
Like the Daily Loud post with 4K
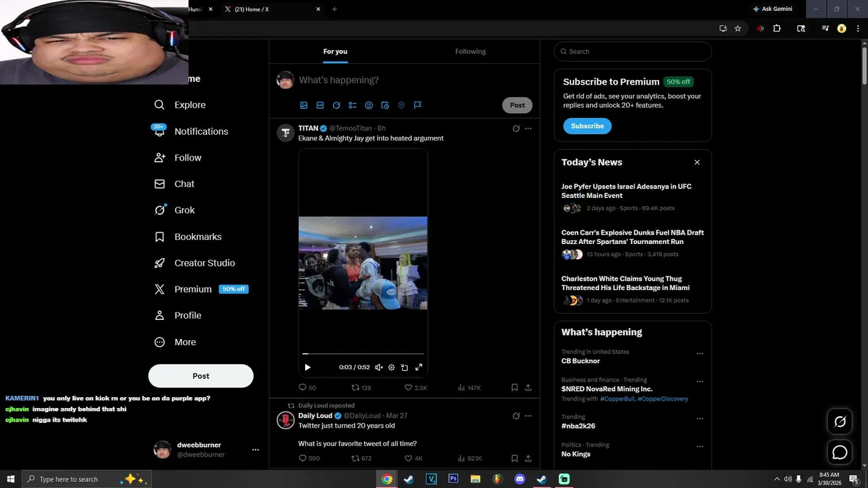(414, 458)
